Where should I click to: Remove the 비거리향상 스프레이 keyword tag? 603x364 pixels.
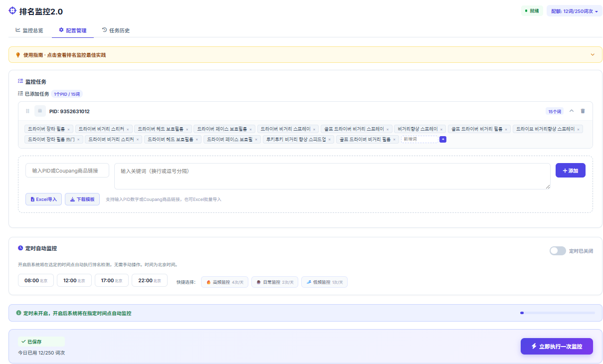441,129
